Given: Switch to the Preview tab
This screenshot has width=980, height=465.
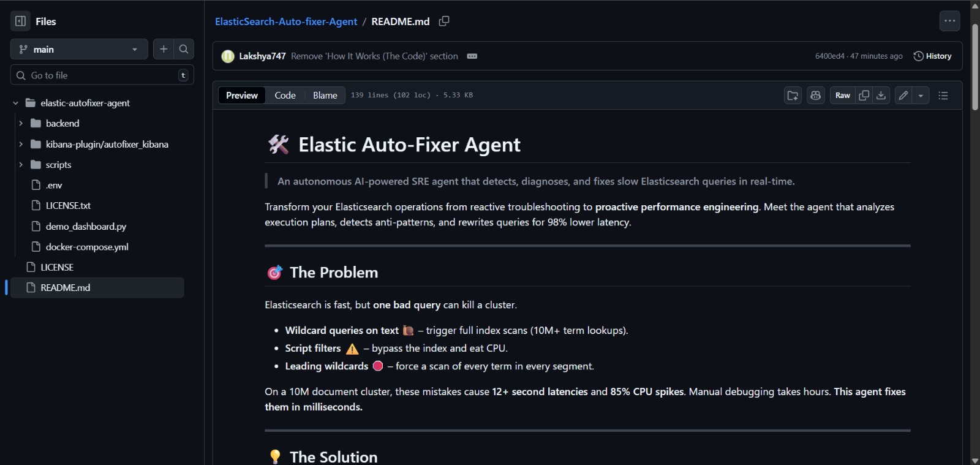Looking at the screenshot, I should pos(242,95).
